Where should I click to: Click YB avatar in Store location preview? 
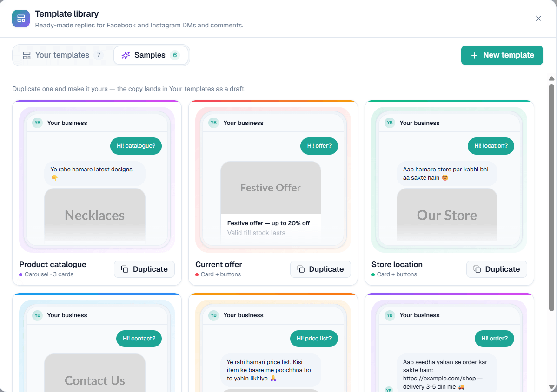[390, 123]
